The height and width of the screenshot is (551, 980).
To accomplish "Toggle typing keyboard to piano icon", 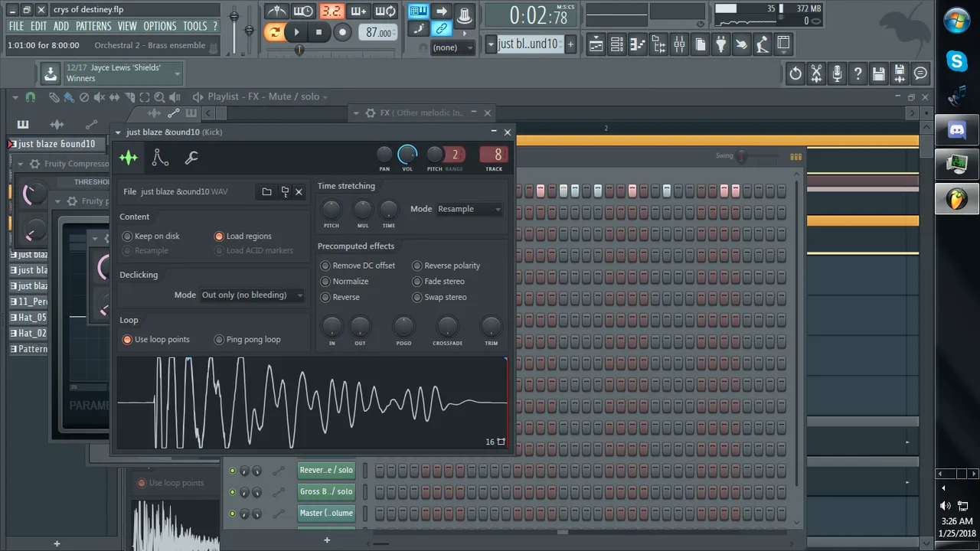I will 418,11.
